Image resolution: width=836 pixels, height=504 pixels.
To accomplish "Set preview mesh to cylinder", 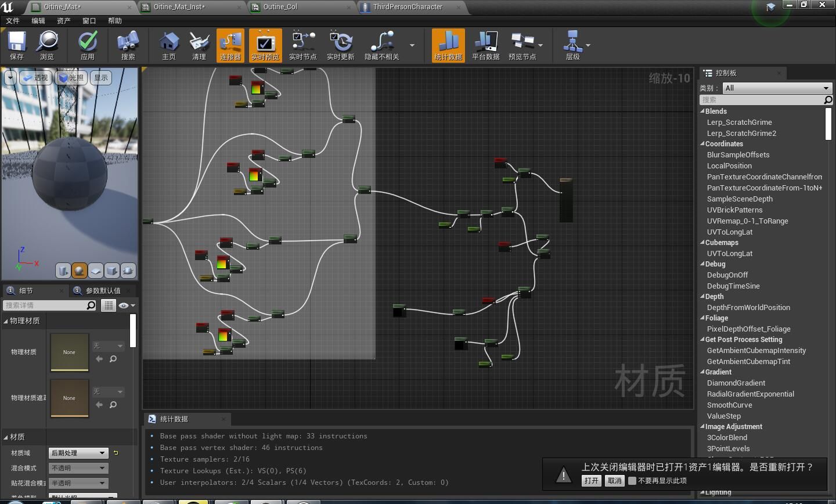I will pos(63,270).
